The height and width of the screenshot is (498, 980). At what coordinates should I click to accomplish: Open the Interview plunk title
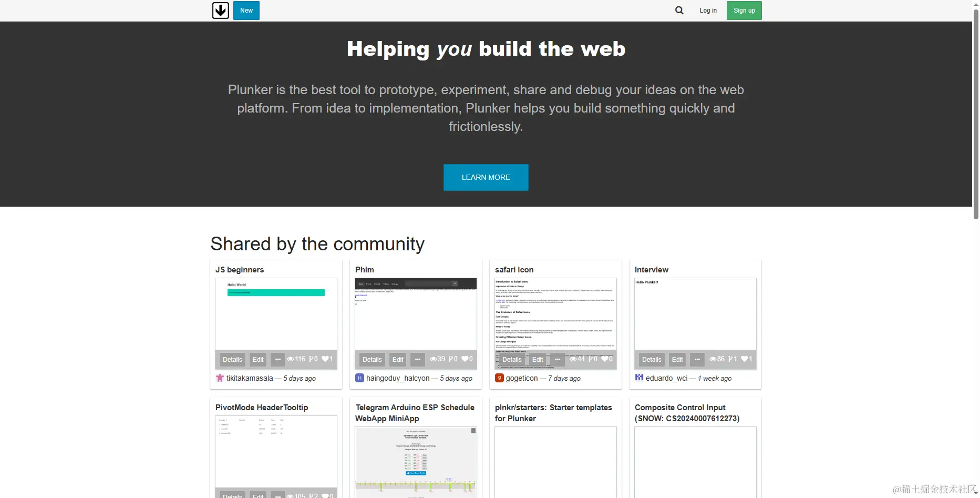tap(652, 270)
